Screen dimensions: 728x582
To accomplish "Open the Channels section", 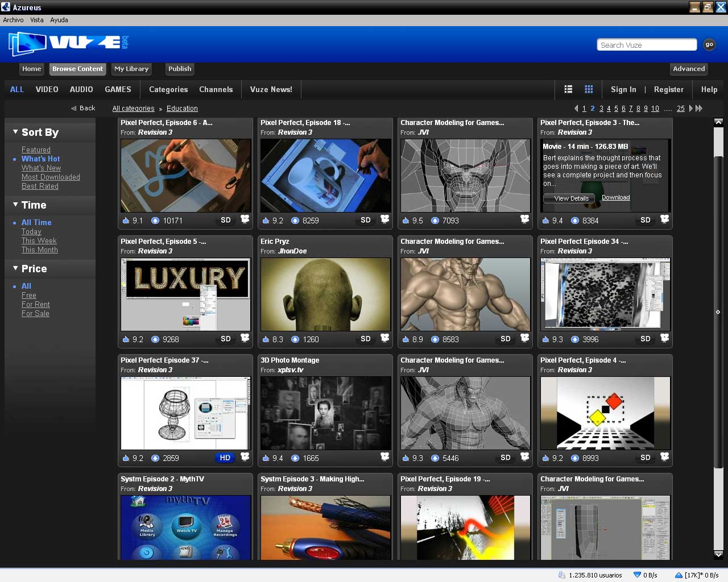I will 216,89.
